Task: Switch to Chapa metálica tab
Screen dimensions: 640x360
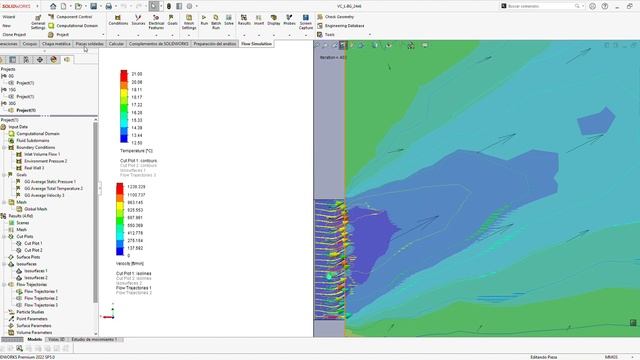Action: point(56,44)
